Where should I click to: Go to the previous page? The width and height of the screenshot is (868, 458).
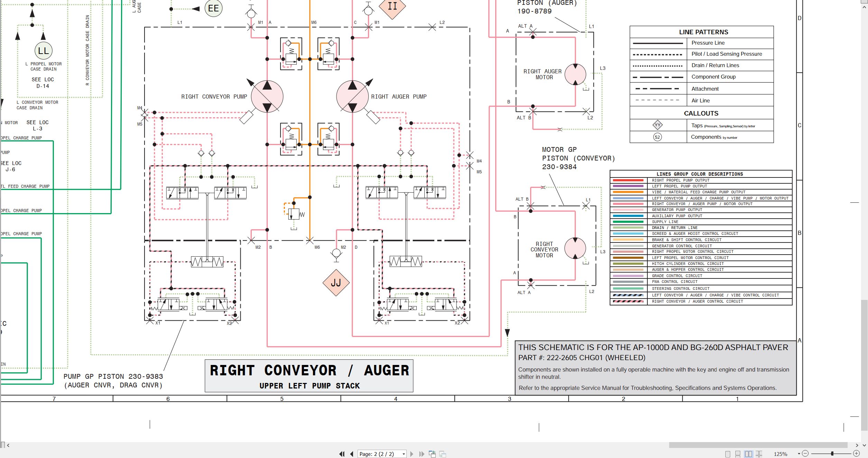coord(352,454)
